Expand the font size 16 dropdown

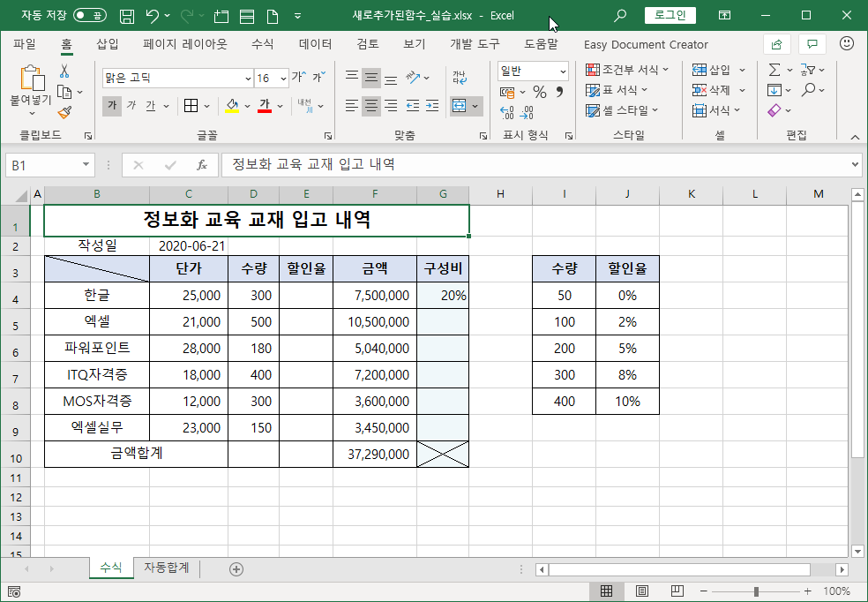(283, 79)
